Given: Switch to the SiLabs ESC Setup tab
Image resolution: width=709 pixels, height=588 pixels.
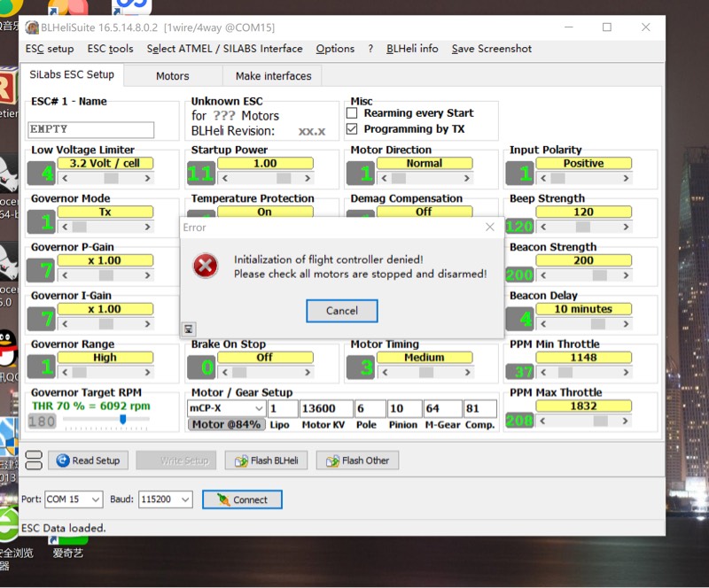Looking at the screenshot, I should 72,74.
